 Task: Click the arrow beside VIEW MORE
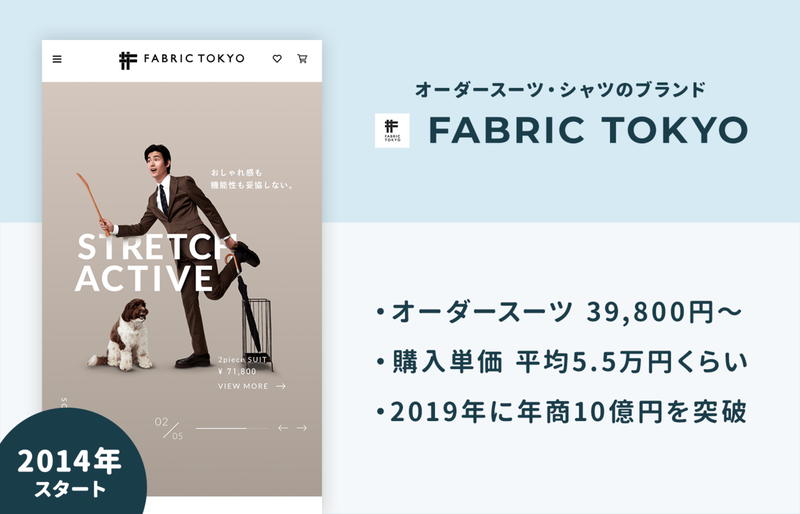coord(281,386)
